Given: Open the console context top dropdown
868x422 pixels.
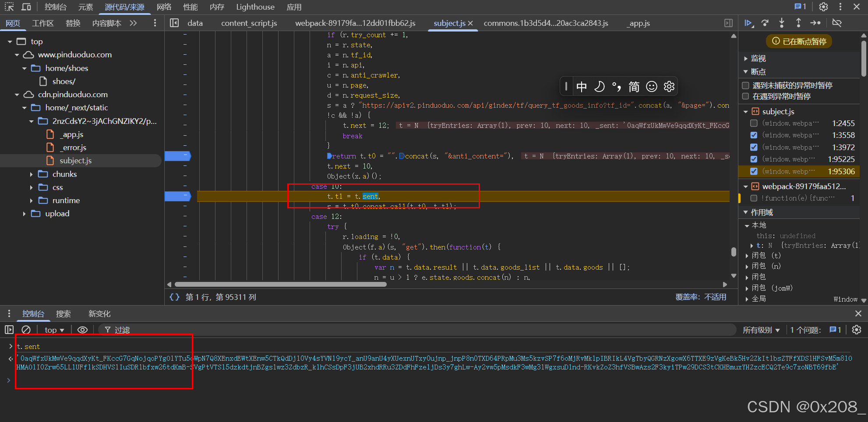Looking at the screenshot, I should (54, 330).
